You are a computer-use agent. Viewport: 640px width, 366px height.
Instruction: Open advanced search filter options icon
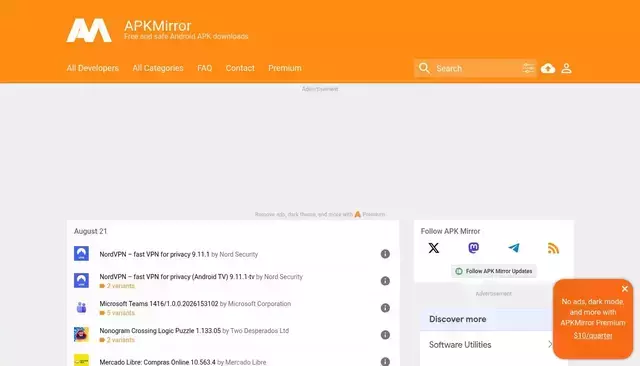tap(528, 68)
